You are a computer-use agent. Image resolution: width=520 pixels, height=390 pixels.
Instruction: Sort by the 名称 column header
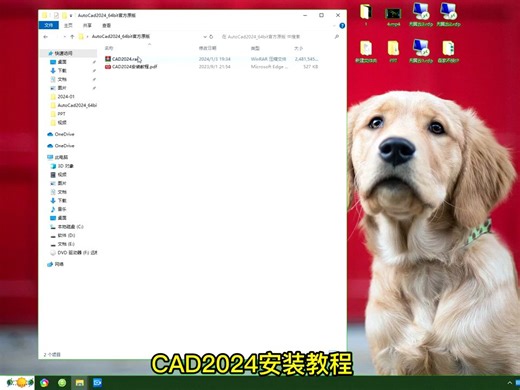coord(109,48)
